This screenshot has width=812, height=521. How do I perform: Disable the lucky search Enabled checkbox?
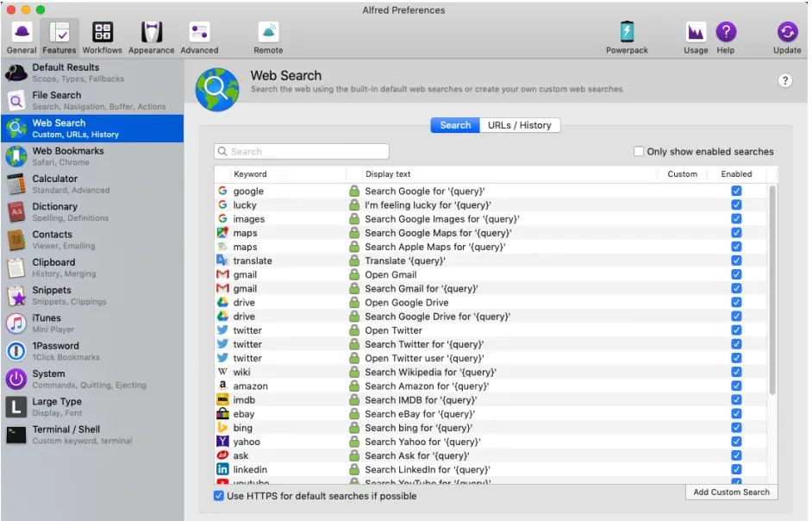[x=736, y=204]
